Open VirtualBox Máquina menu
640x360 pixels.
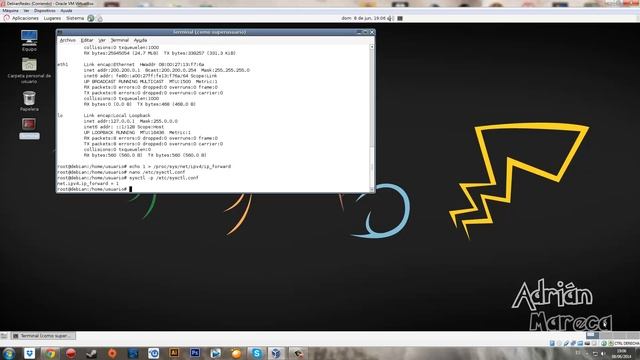click(x=10, y=11)
